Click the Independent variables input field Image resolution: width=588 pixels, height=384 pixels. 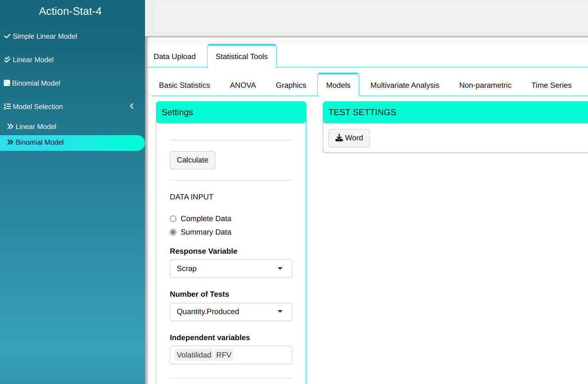point(262,355)
